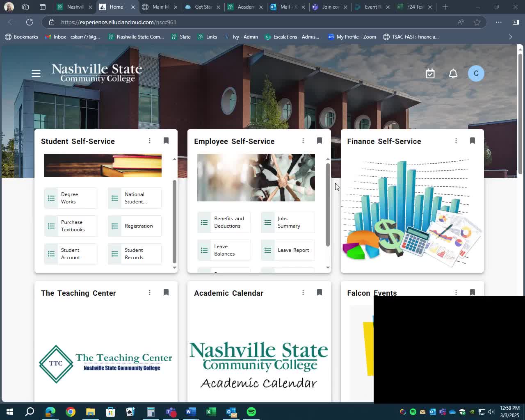This screenshot has width=525, height=420.
Task: Open Spotify from the taskbar
Action: click(x=251, y=412)
